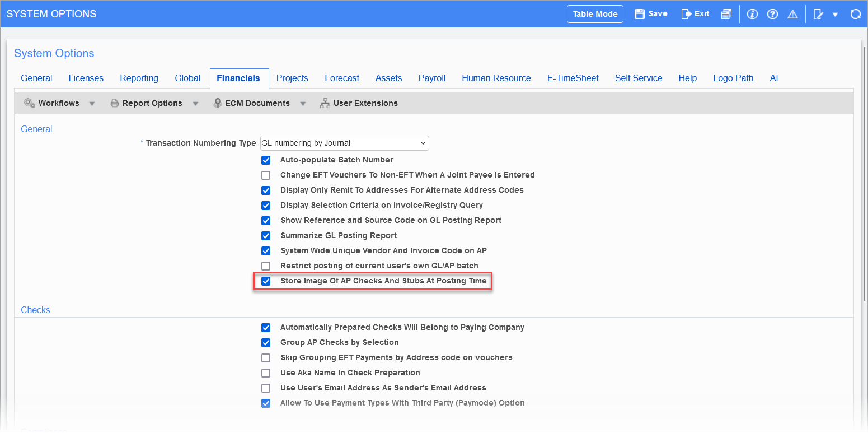The width and height of the screenshot is (868, 433).
Task: Enable Use User's Email Address As Sender's
Action: [x=266, y=388]
